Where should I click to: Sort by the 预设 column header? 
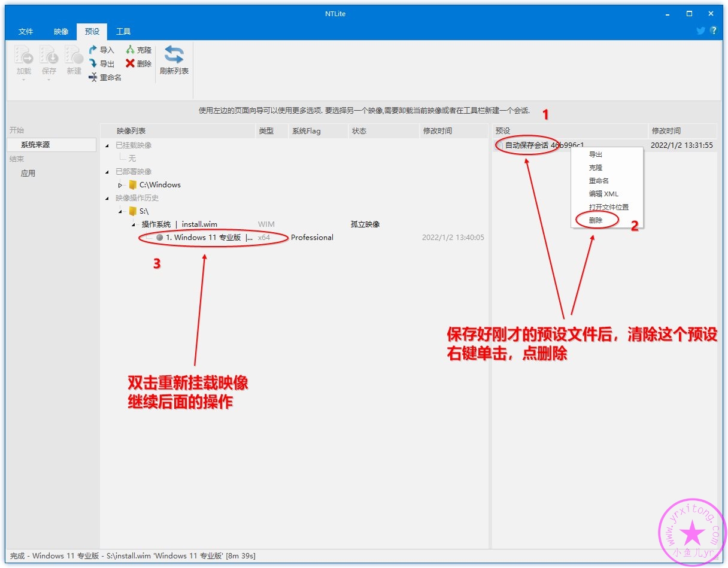(x=571, y=131)
